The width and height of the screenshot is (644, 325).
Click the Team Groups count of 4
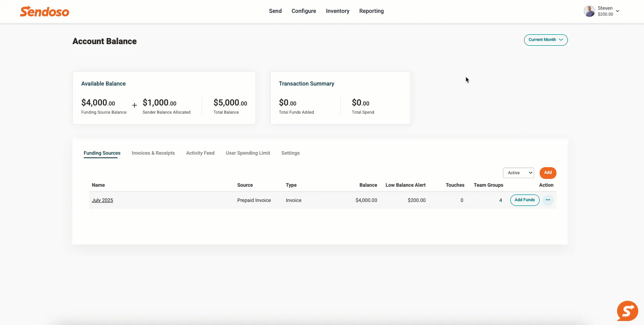tap(501, 200)
